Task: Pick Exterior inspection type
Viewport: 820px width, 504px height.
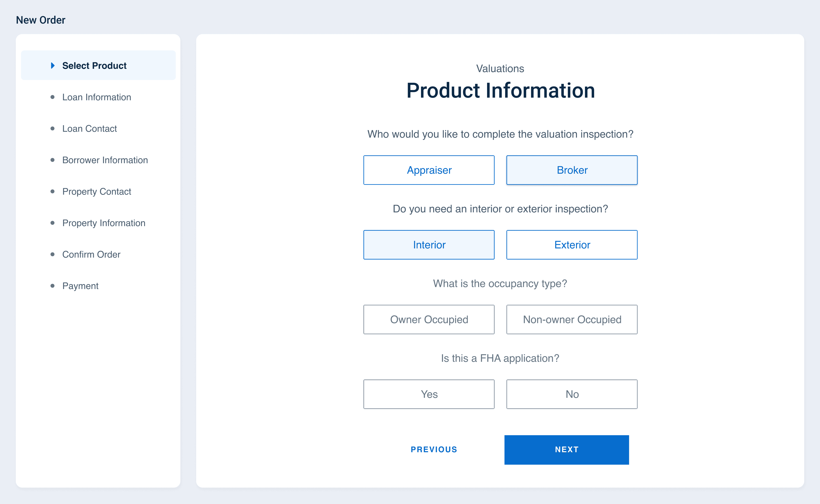Action: pos(572,245)
